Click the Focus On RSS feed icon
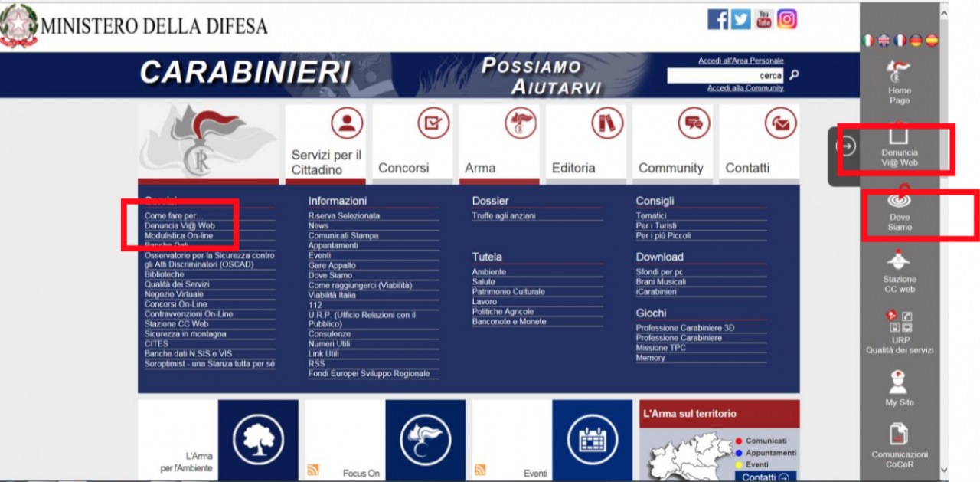Screen dimensions: 980x482 [312, 471]
